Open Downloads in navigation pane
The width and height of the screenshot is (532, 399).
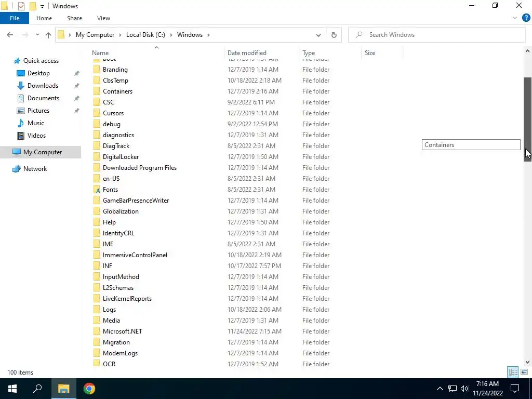click(x=43, y=86)
